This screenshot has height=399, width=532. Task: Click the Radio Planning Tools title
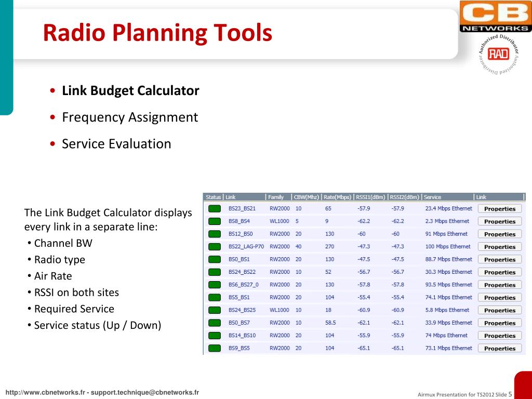click(157, 33)
